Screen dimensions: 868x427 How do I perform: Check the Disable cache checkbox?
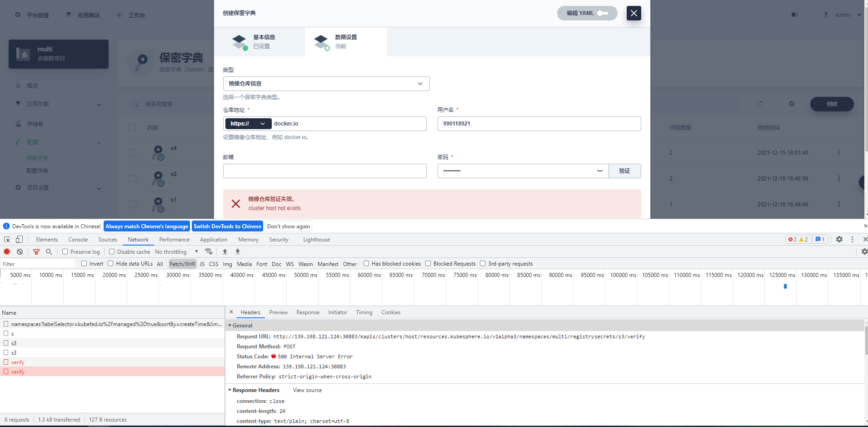pos(111,251)
